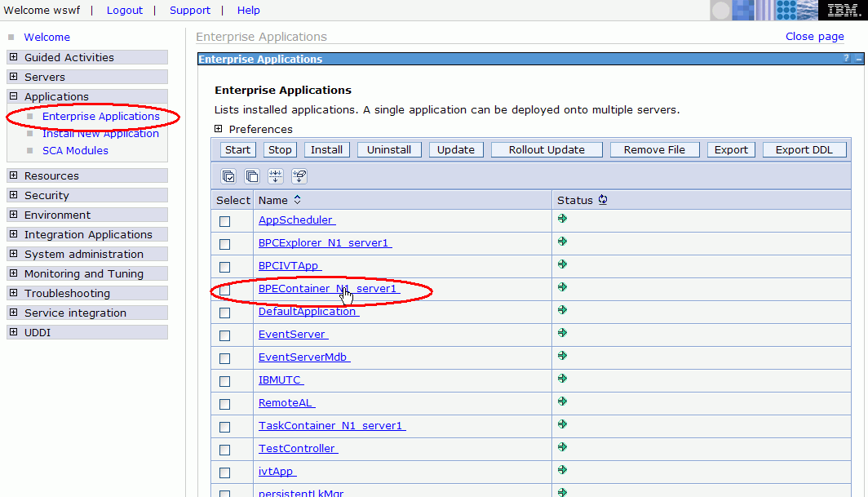868x497 pixels.
Task: Select the BPCIVTApp checkbox
Action: (x=225, y=267)
